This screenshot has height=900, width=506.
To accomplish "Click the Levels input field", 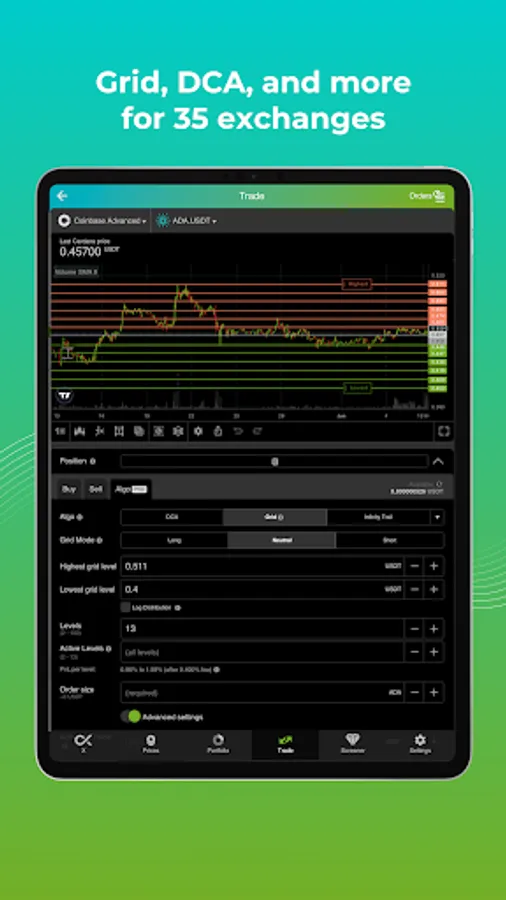I will pos(262,629).
